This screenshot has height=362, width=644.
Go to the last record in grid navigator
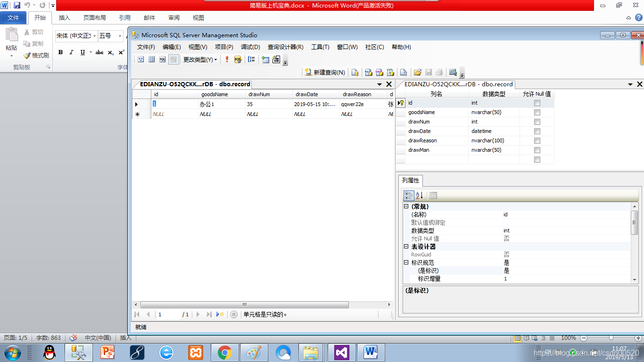(x=209, y=314)
